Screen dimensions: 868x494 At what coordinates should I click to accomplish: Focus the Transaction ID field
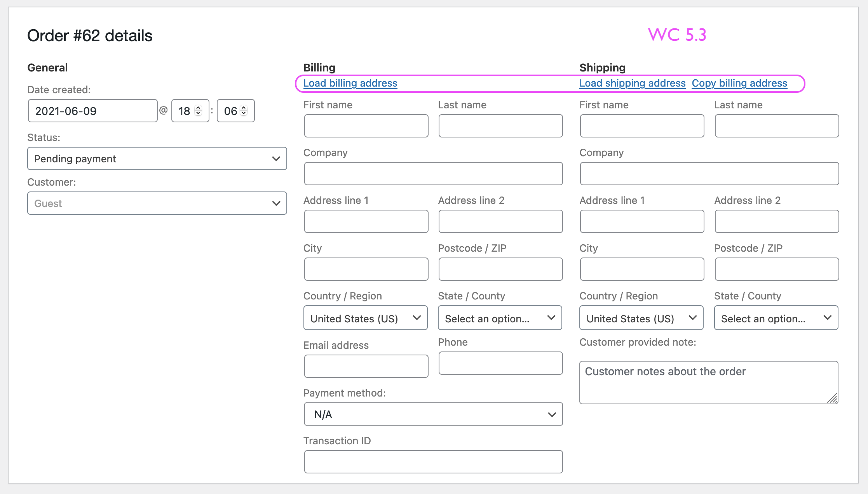pyautogui.click(x=433, y=462)
